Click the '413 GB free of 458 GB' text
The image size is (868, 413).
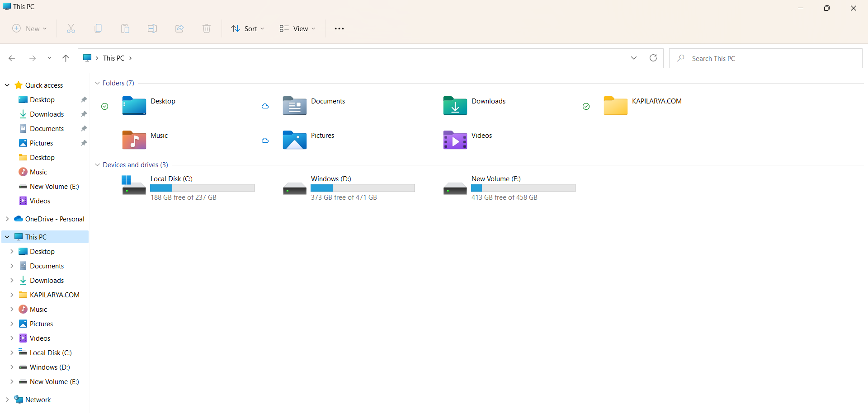click(505, 197)
